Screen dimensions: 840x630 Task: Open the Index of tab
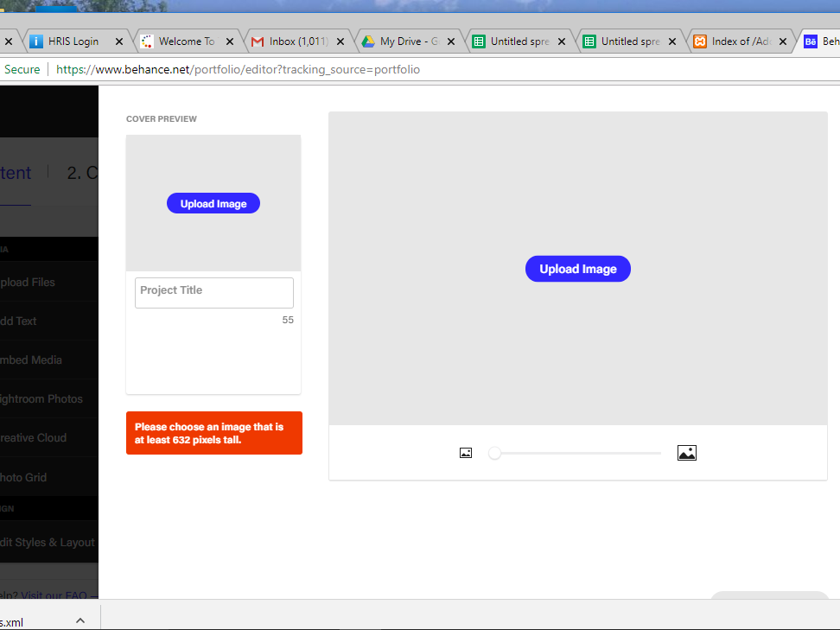point(739,41)
